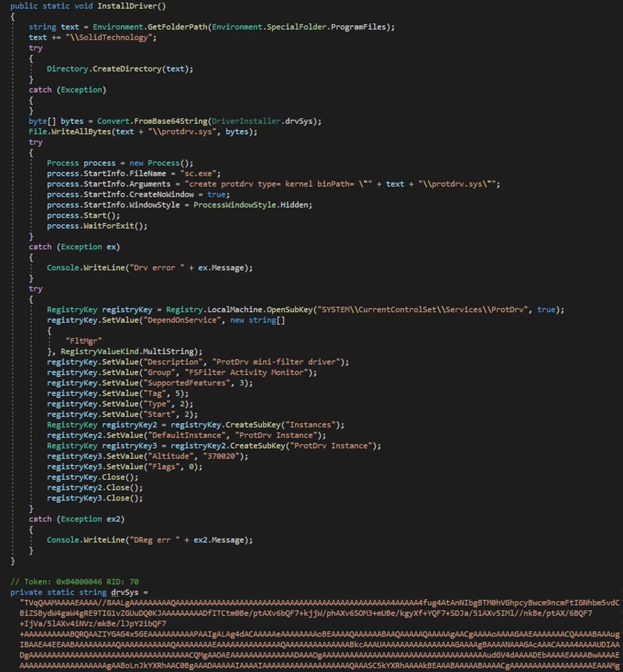Click the CreateNoWindow property
623x672 pixels.
click(162, 194)
